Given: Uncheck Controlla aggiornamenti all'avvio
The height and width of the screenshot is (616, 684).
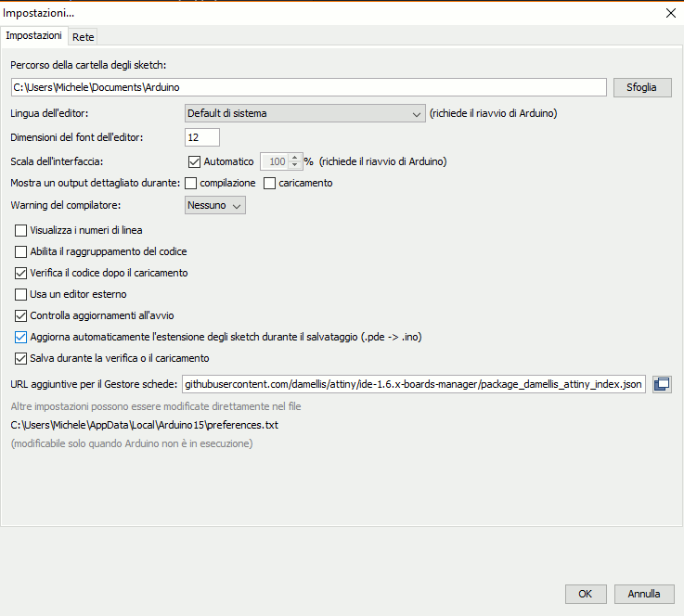Looking at the screenshot, I should click(21, 315).
